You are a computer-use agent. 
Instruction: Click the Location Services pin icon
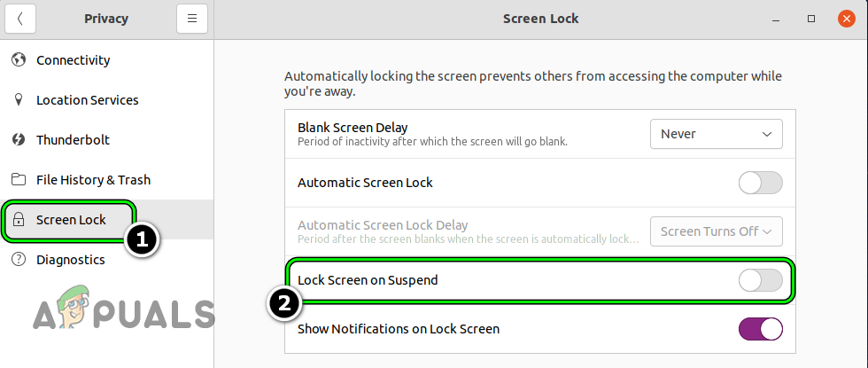click(18, 100)
